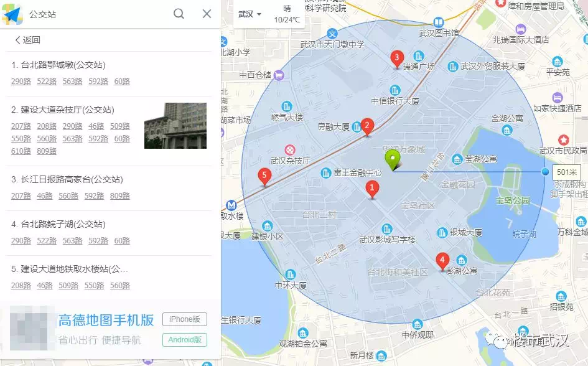
Task: Click the 中侨观邸 residence icon
Action: (417, 324)
